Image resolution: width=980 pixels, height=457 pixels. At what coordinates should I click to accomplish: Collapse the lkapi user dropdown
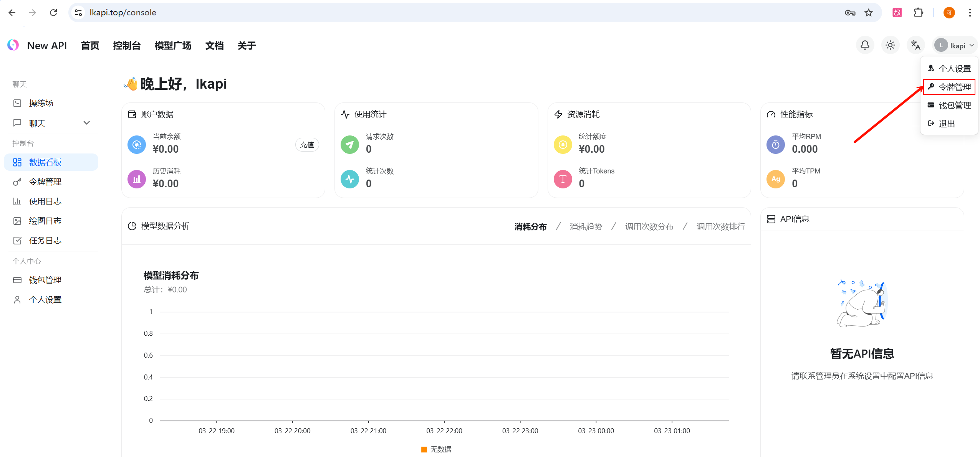(x=955, y=45)
